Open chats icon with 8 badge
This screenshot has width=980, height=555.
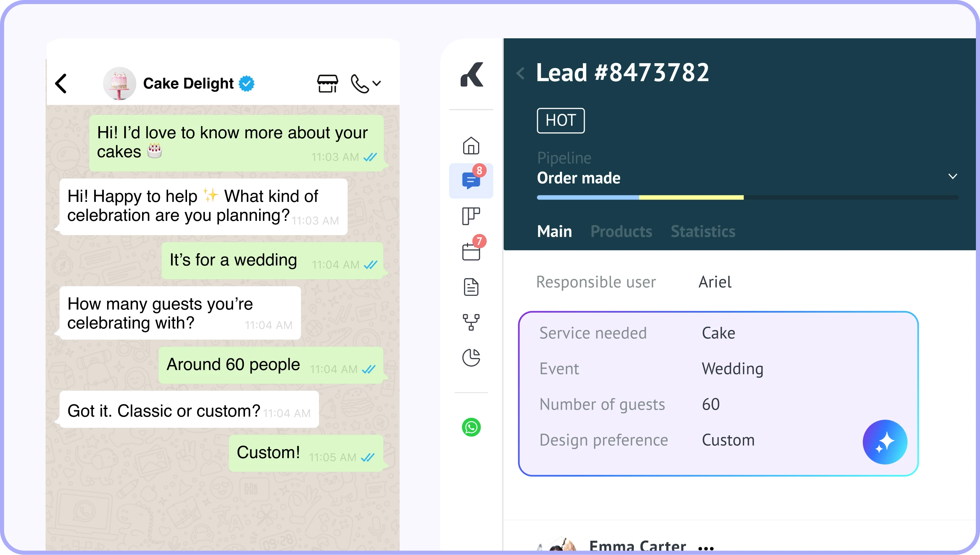471,181
